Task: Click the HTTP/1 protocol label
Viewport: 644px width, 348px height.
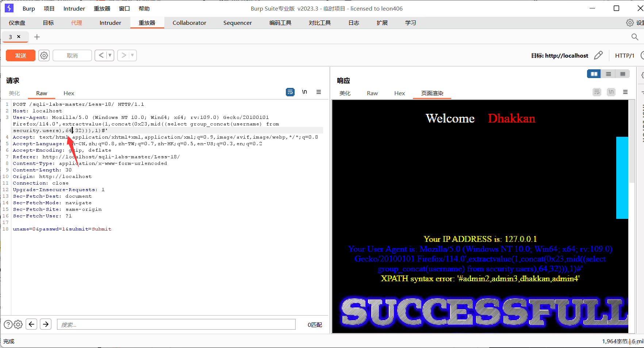Action: (625, 55)
